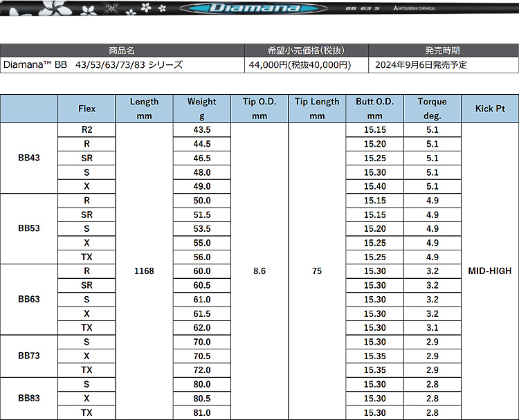This screenshot has width=519, height=420.
Task: Select weight value 70.5
Action: pos(202,356)
